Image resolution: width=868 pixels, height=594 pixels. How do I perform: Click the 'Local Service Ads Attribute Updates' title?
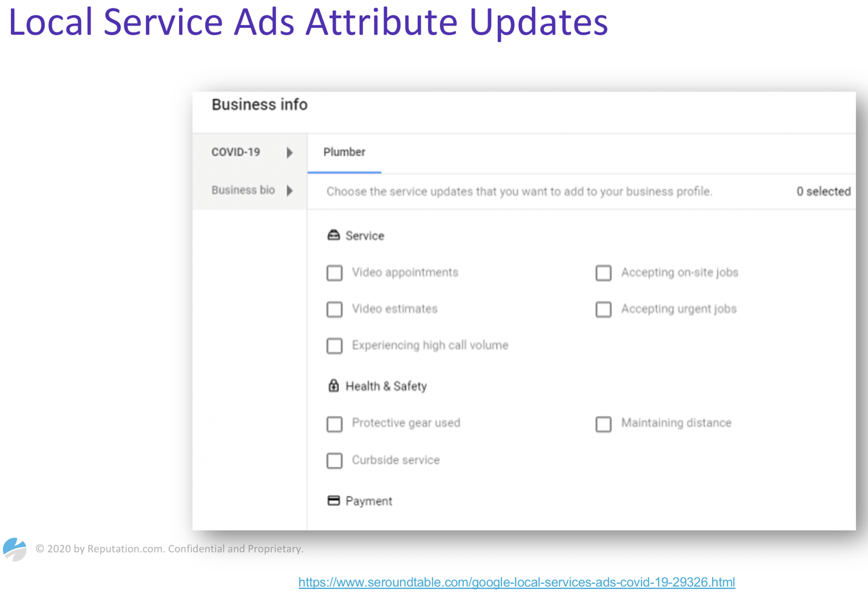click(x=308, y=22)
